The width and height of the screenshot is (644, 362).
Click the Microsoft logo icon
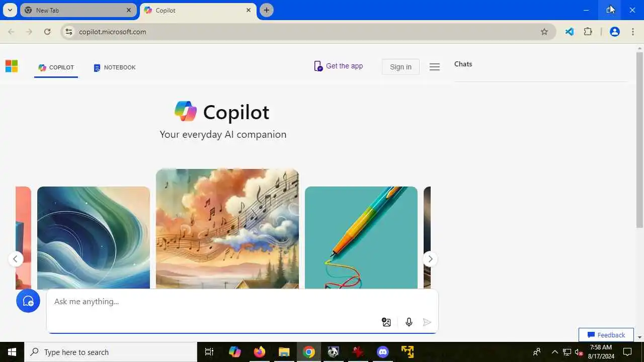pos(12,66)
